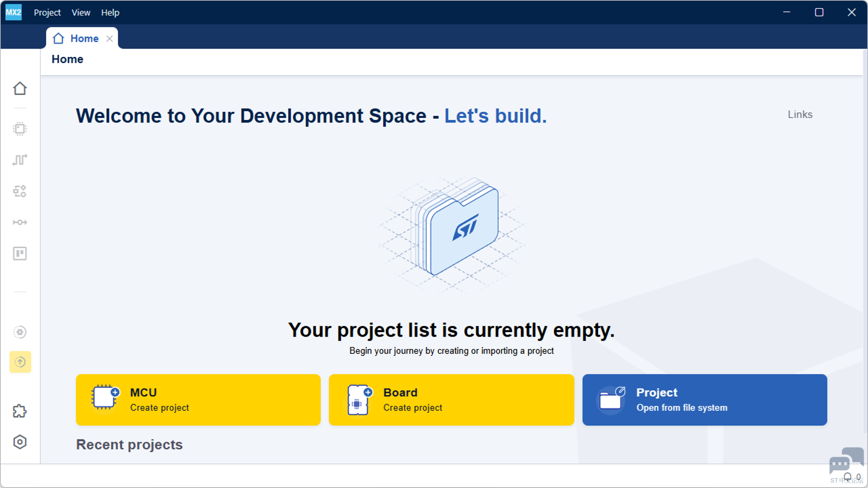
Task: Open the hexagon settings icon
Action: pos(20,442)
